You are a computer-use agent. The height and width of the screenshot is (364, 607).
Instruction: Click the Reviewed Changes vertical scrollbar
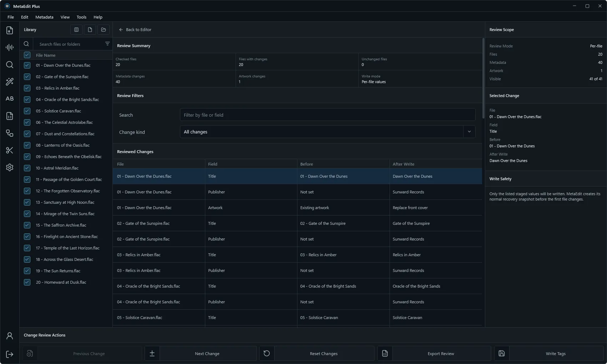pyautogui.click(x=483, y=79)
